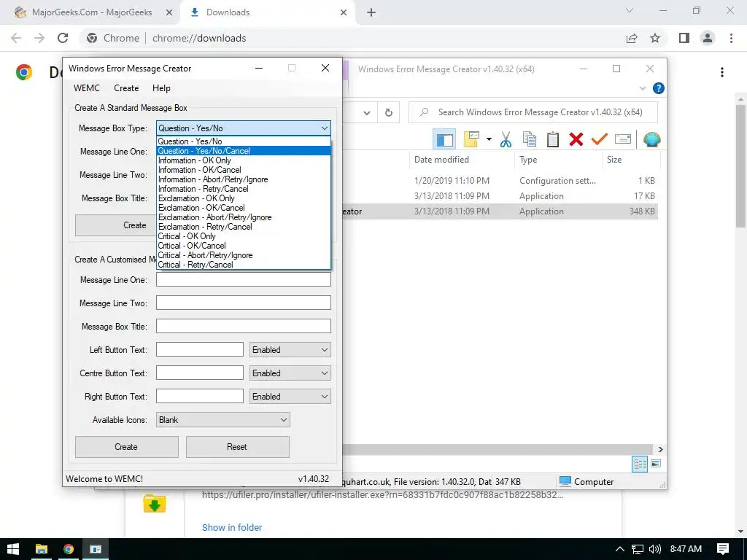Click the rename icon in Explorer toolbar
Viewport: 747px width, 560px height.
[623, 139]
